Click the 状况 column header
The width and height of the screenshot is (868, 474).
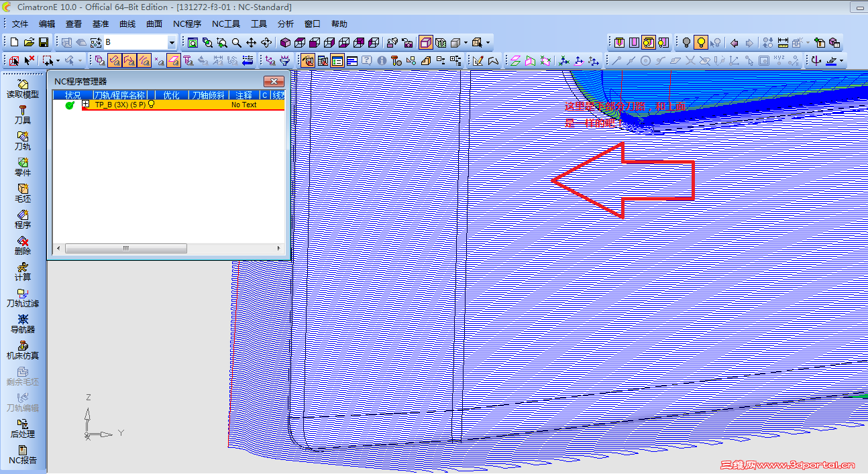tap(72, 95)
